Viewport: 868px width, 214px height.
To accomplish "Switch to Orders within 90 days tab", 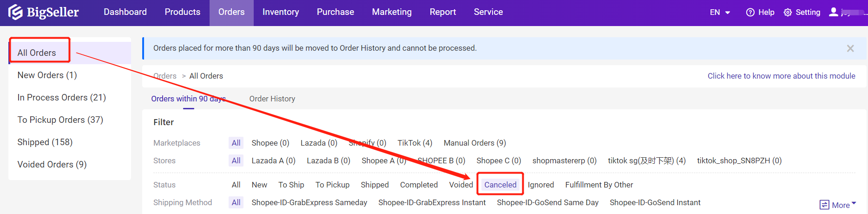I will coord(189,99).
